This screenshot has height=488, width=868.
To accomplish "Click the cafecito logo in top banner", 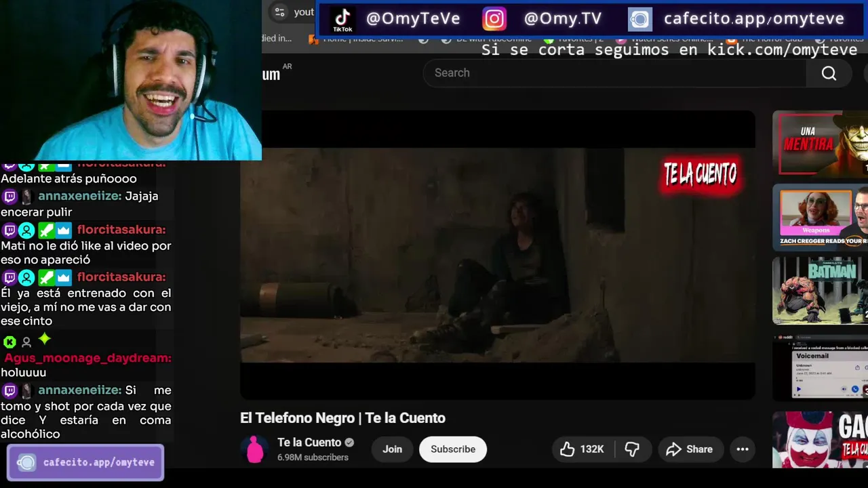I will click(x=639, y=20).
